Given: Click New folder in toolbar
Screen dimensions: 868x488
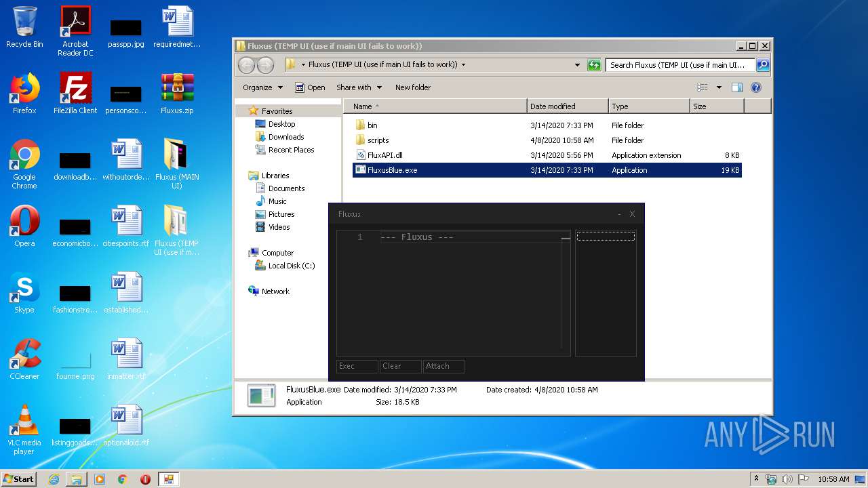Looking at the screenshot, I should coord(413,87).
